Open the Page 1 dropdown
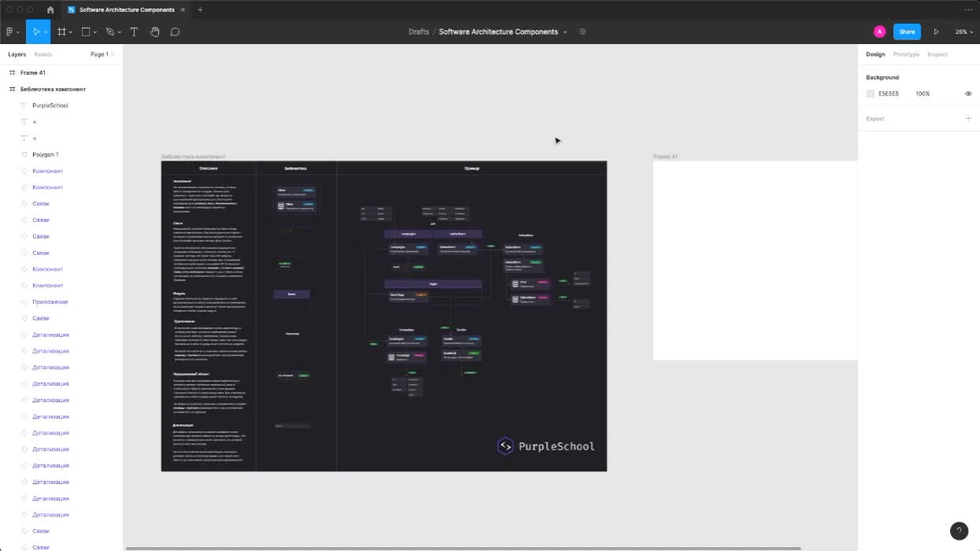 102,54
